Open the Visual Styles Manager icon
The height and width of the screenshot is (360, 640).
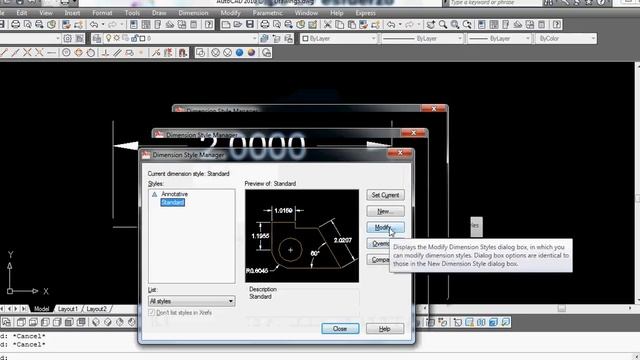pos(266,53)
